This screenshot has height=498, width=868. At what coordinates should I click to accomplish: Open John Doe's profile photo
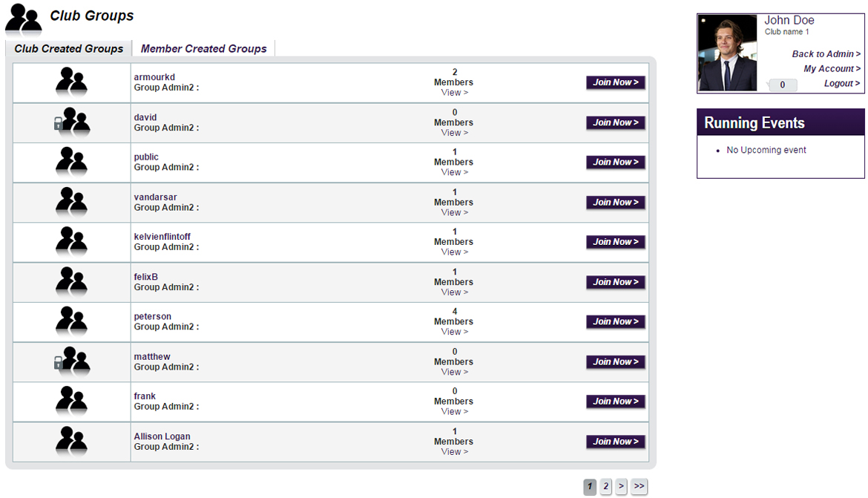726,53
